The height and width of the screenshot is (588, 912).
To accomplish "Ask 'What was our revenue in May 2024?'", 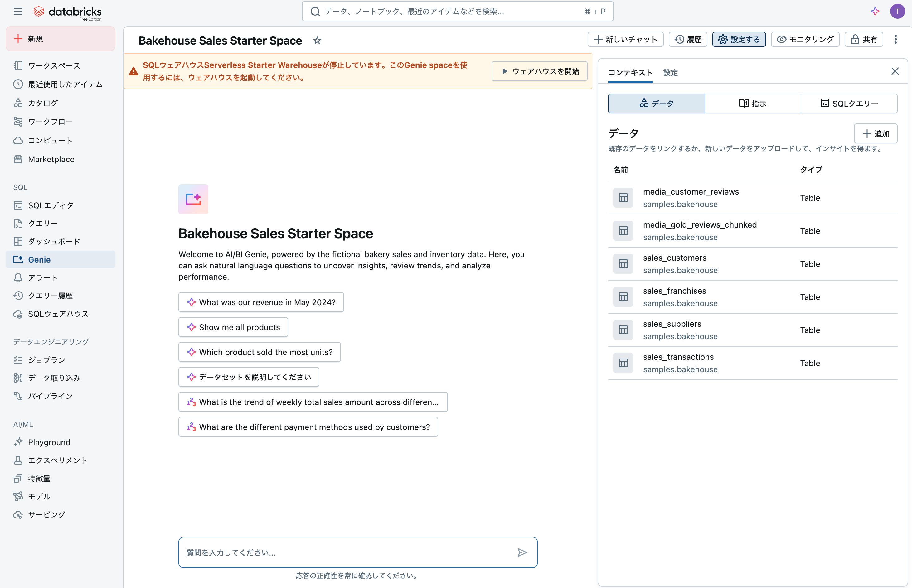I will coord(261,302).
